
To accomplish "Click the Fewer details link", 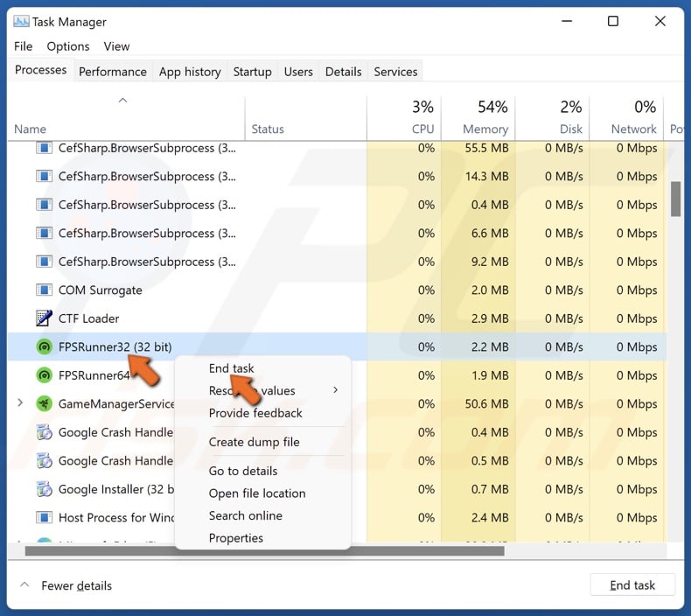I will click(x=77, y=585).
